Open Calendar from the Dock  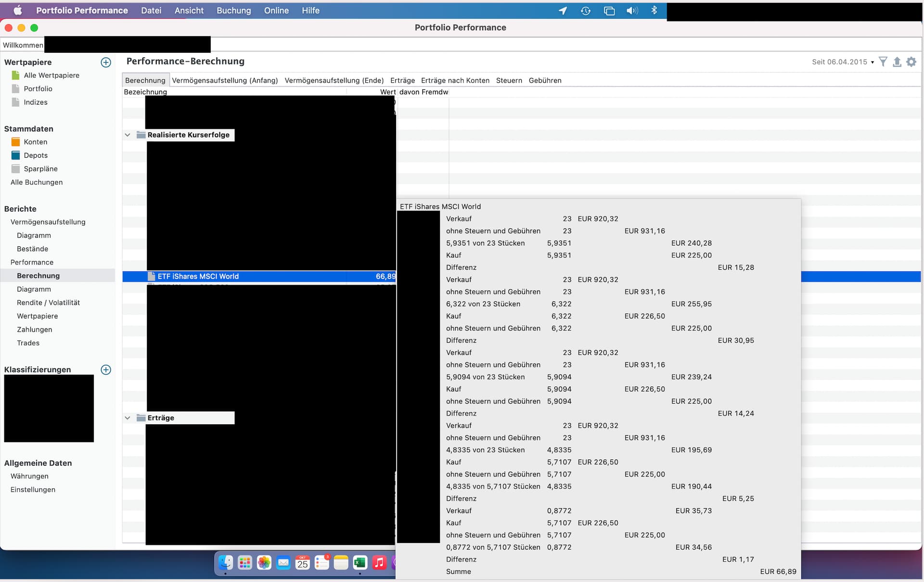[x=303, y=563]
